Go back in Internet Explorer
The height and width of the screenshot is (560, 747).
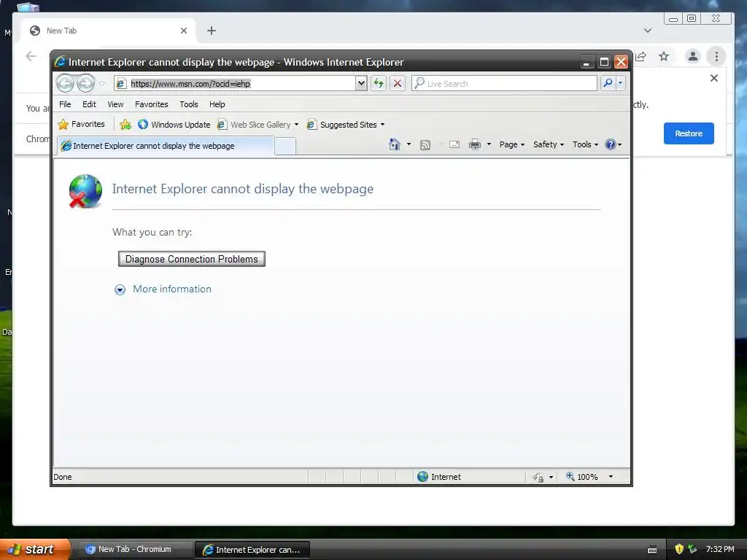click(x=65, y=83)
